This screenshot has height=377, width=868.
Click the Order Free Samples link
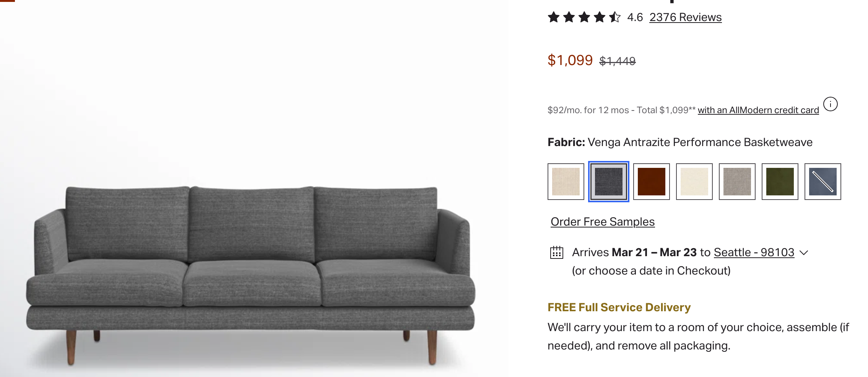602,222
